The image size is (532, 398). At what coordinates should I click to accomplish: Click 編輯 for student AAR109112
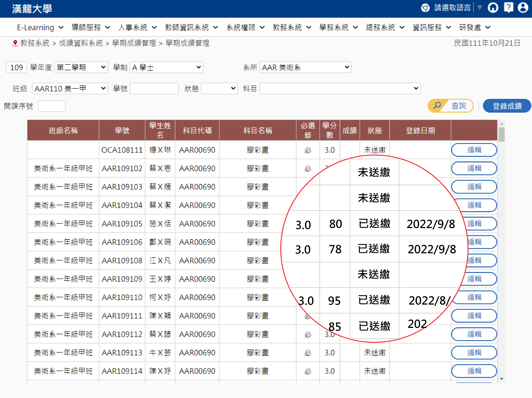[474, 334]
